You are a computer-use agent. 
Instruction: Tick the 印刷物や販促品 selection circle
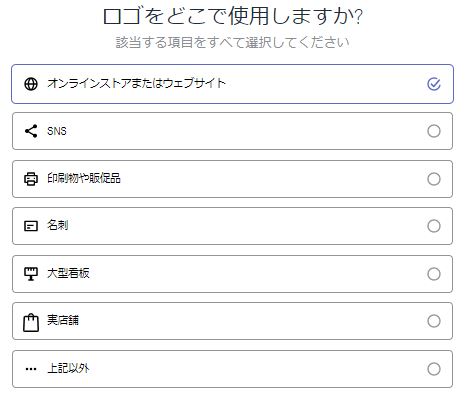pos(434,179)
